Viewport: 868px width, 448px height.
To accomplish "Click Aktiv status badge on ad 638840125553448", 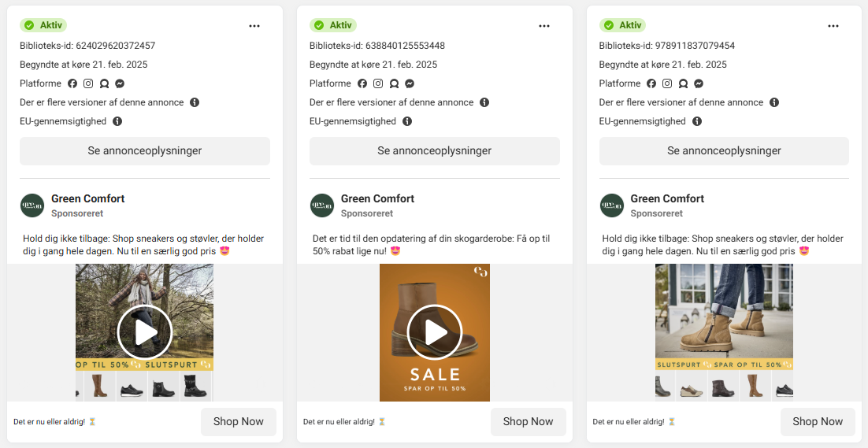I will [333, 25].
